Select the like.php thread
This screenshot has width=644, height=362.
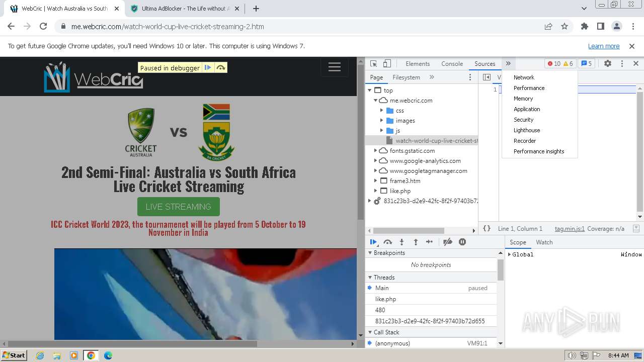point(431,299)
